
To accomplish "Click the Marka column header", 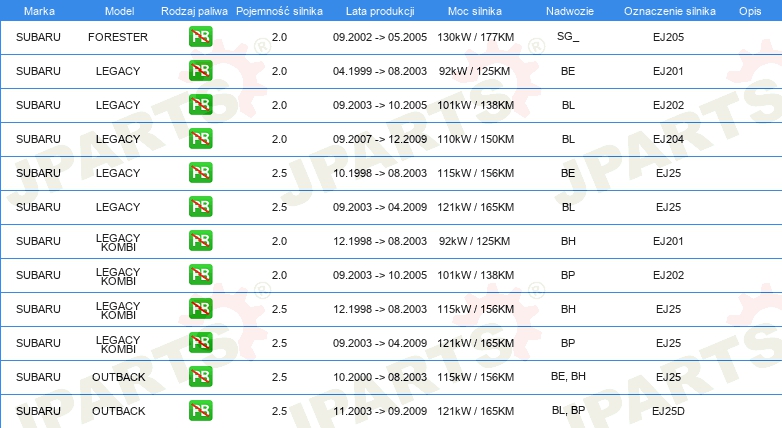I will (x=39, y=11).
